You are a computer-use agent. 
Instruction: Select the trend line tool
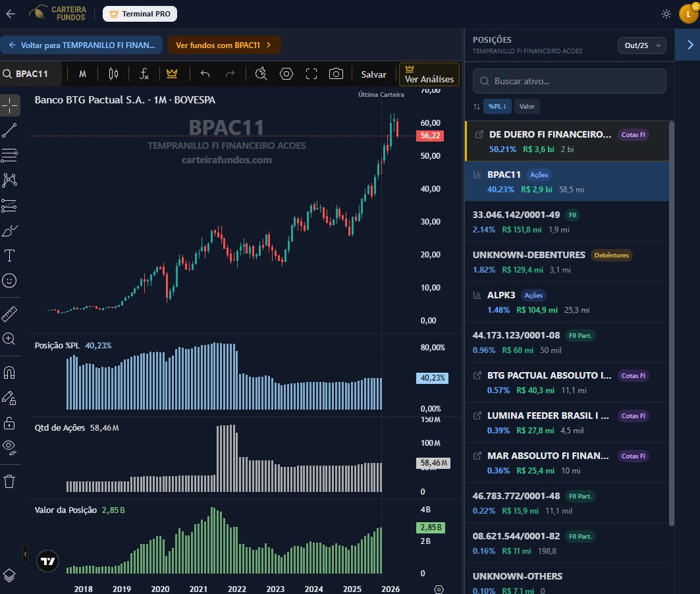click(10, 131)
